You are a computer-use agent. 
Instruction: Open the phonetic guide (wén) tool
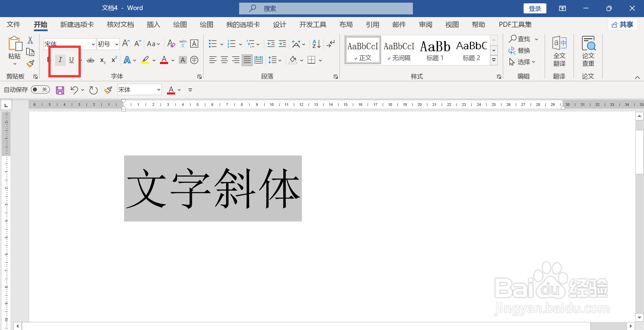point(183,44)
